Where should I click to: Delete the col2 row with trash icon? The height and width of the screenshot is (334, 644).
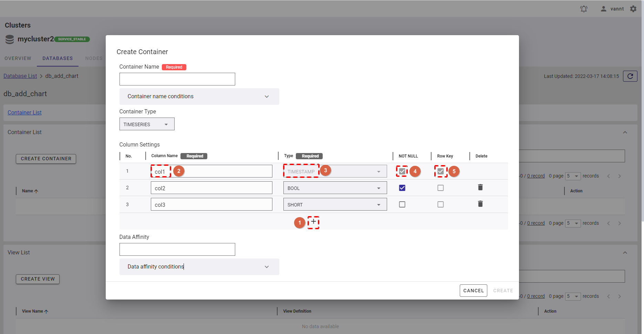click(480, 187)
